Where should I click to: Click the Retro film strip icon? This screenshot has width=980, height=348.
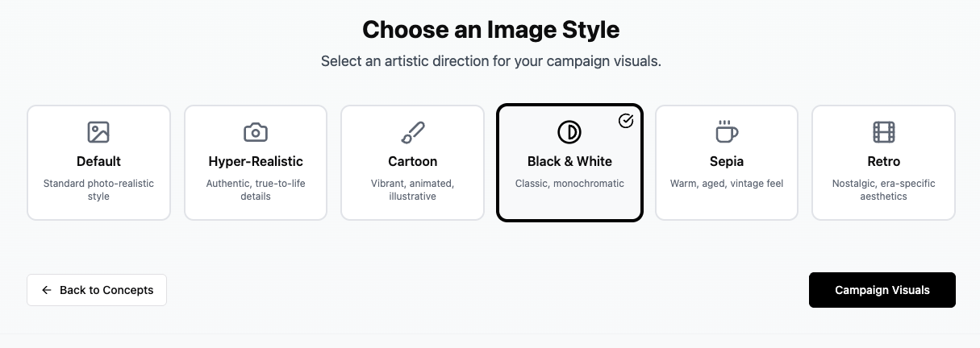[884, 132]
